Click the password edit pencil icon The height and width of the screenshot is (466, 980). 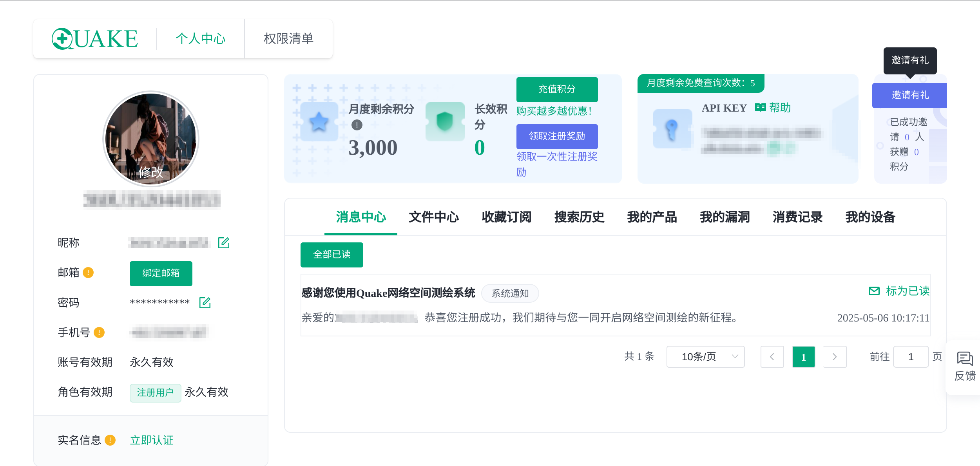[205, 302]
